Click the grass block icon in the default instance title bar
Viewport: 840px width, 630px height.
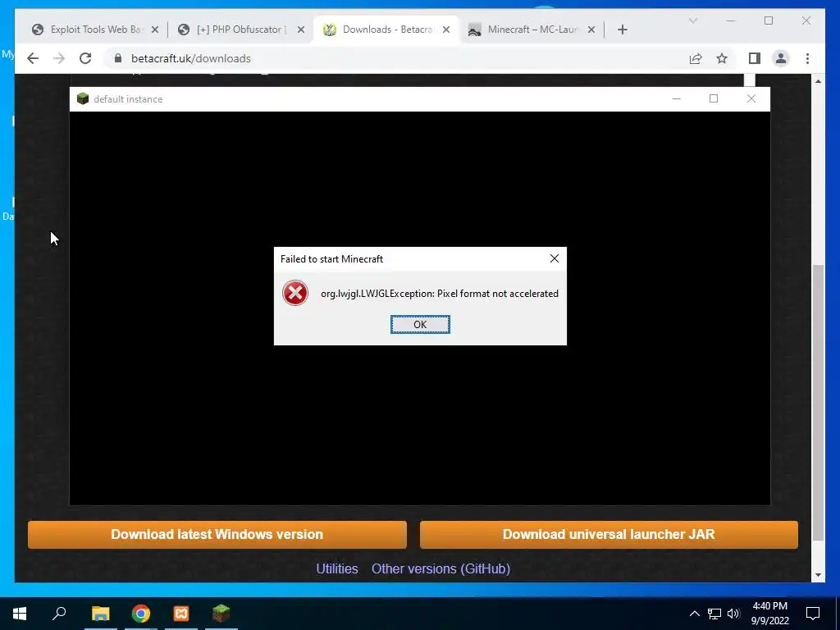pyautogui.click(x=83, y=98)
